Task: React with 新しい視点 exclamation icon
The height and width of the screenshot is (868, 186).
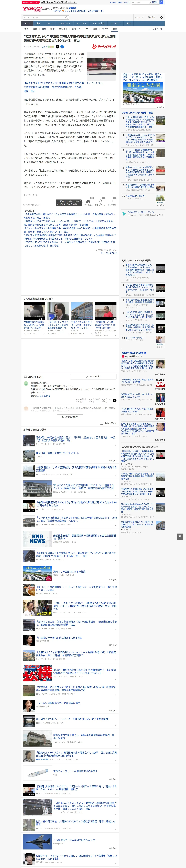Action: click(112, 202)
